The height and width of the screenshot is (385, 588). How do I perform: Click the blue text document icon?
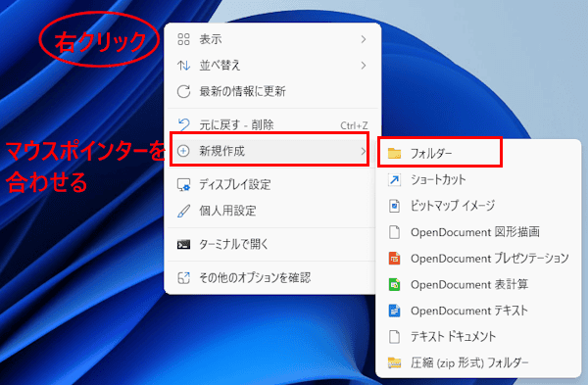pyautogui.click(x=394, y=311)
